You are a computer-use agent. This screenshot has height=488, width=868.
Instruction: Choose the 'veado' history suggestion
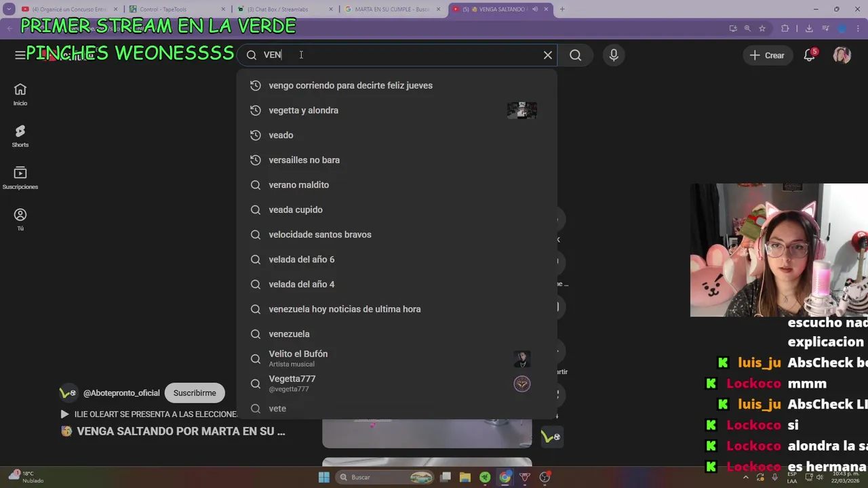(x=397, y=135)
